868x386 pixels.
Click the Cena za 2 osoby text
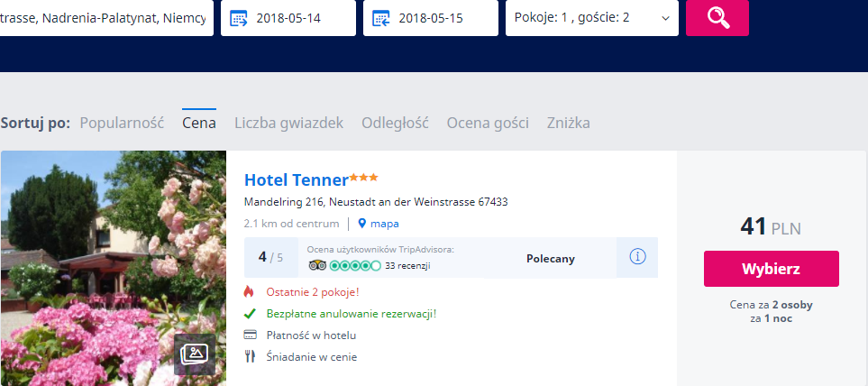[x=772, y=305]
